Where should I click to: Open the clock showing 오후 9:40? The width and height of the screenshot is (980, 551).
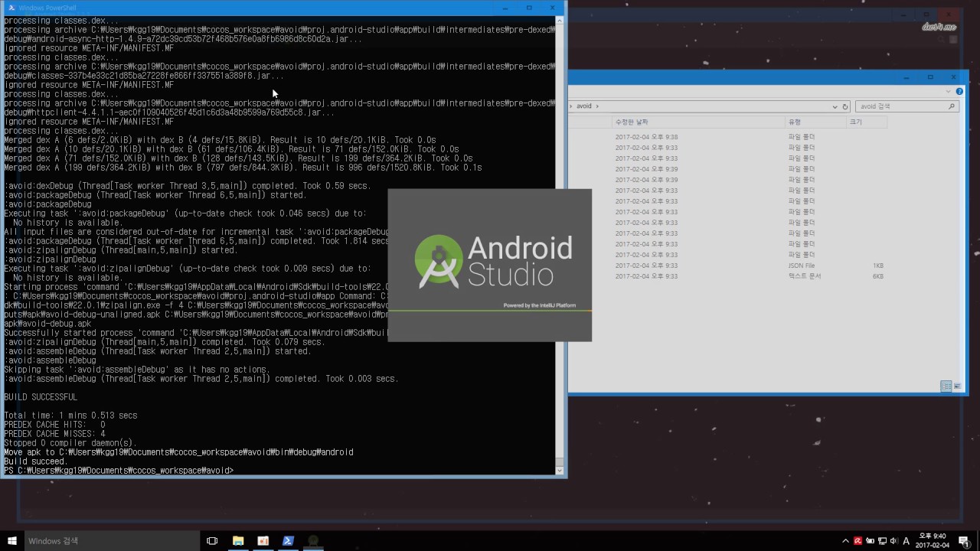933,540
